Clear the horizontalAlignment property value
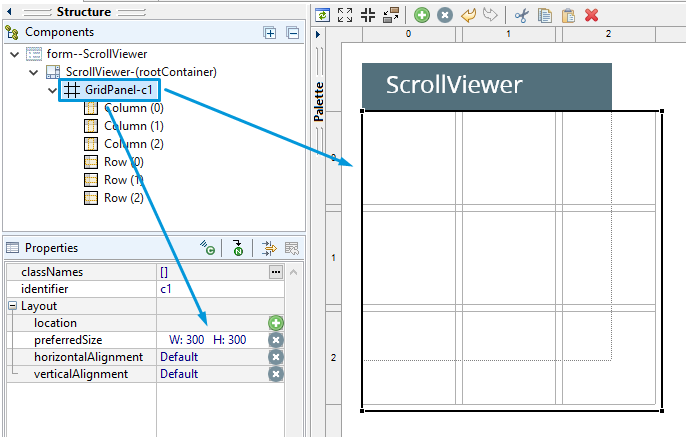The image size is (686, 437). tap(276, 357)
